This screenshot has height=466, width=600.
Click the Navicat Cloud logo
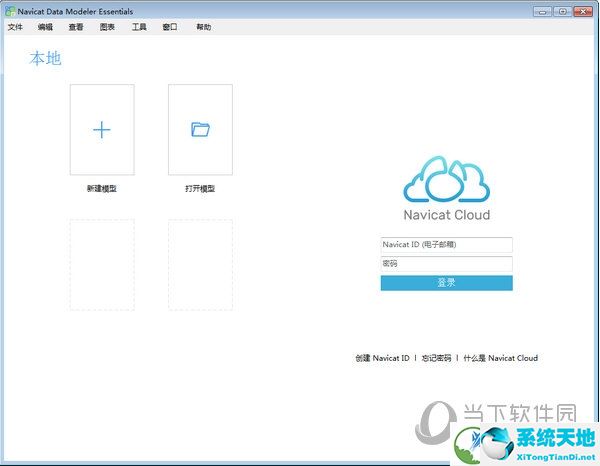446,180
